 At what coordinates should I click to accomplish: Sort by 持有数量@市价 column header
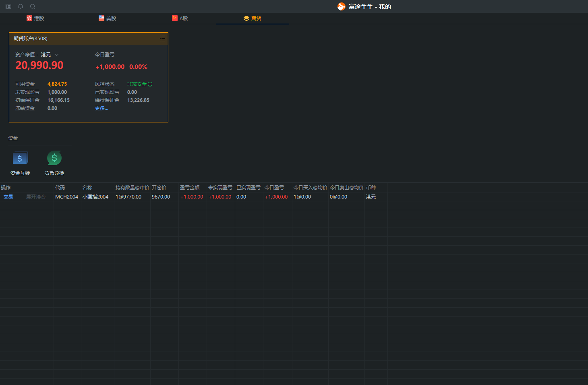tap(133, 188)
